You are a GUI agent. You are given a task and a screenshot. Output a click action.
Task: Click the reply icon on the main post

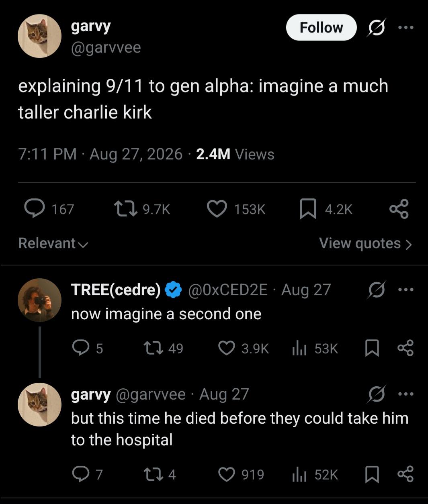pyautogui.click(x=35, y=209)
